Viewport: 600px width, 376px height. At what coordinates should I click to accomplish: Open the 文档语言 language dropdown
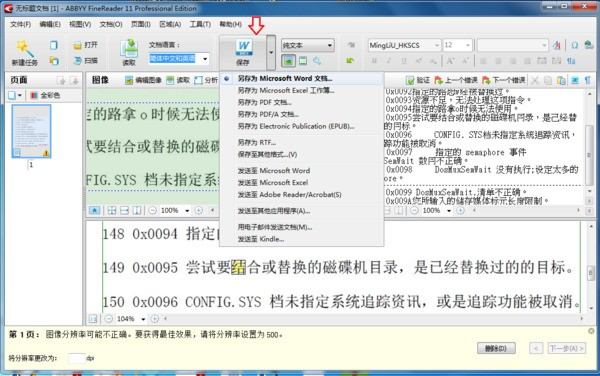[205, 59]
